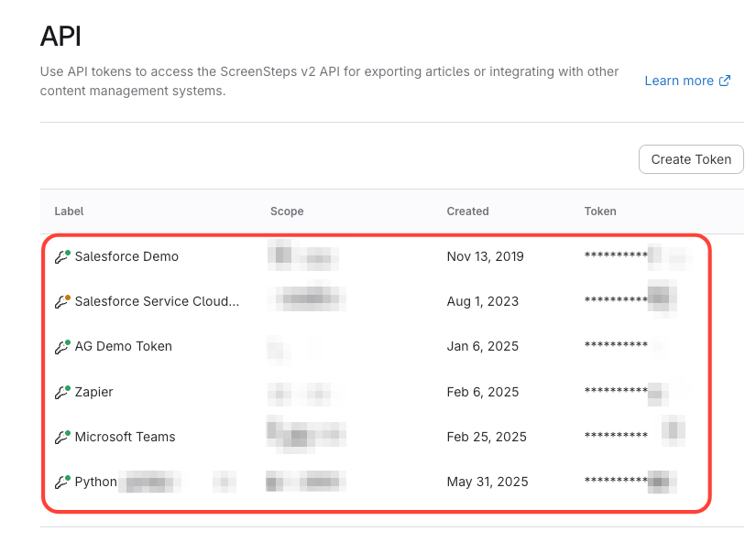
Task: Open the Learn more link
Action: (x=678, y=81)
